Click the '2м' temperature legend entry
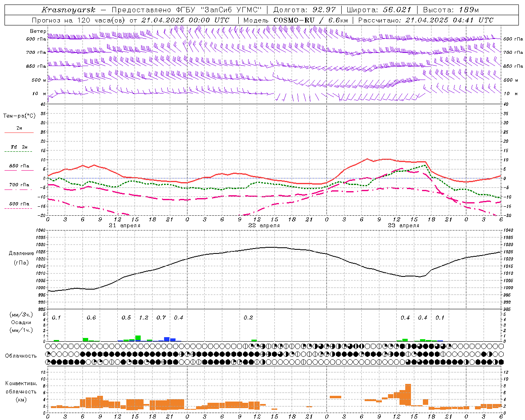Viewport: 525px width, 420px height. pos(19,128)
